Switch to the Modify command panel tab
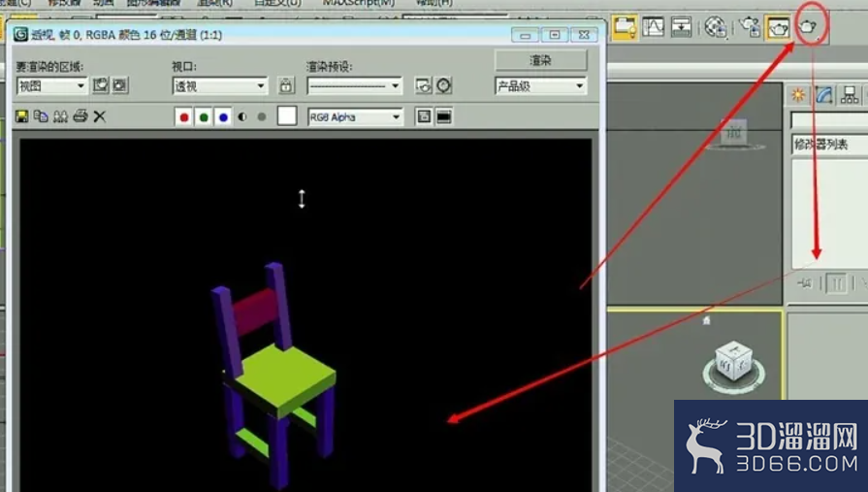 pyautogui.click(x=823, y=95)
